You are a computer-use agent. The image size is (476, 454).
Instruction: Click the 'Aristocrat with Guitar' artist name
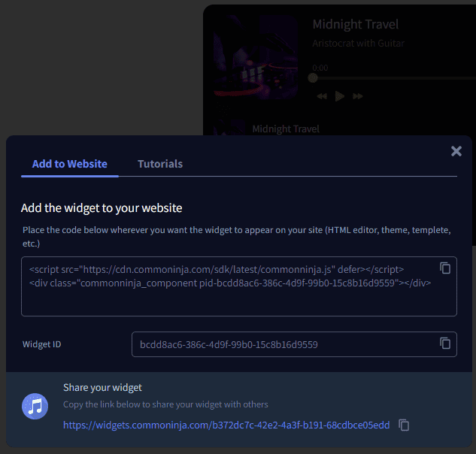coord(358,44)
